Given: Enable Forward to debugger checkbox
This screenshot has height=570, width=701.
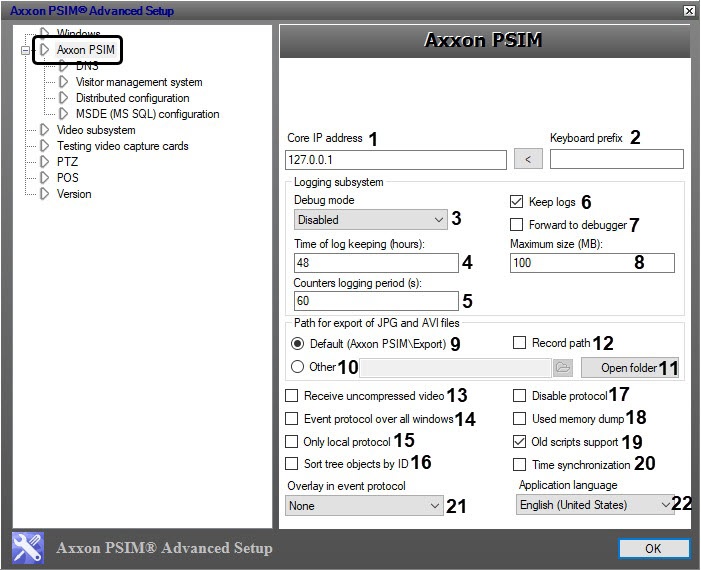Looking at the screenshot, I should click(516, 224).
